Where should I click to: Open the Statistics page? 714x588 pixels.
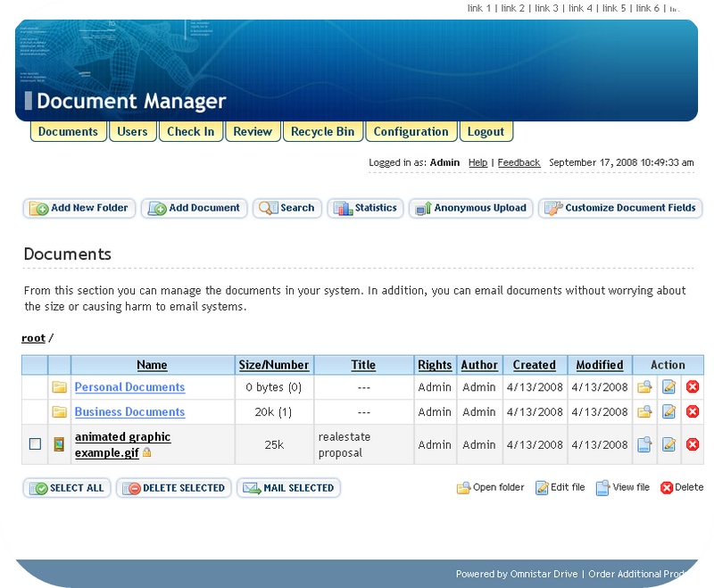pyautogui.click(x=366, y=208)
